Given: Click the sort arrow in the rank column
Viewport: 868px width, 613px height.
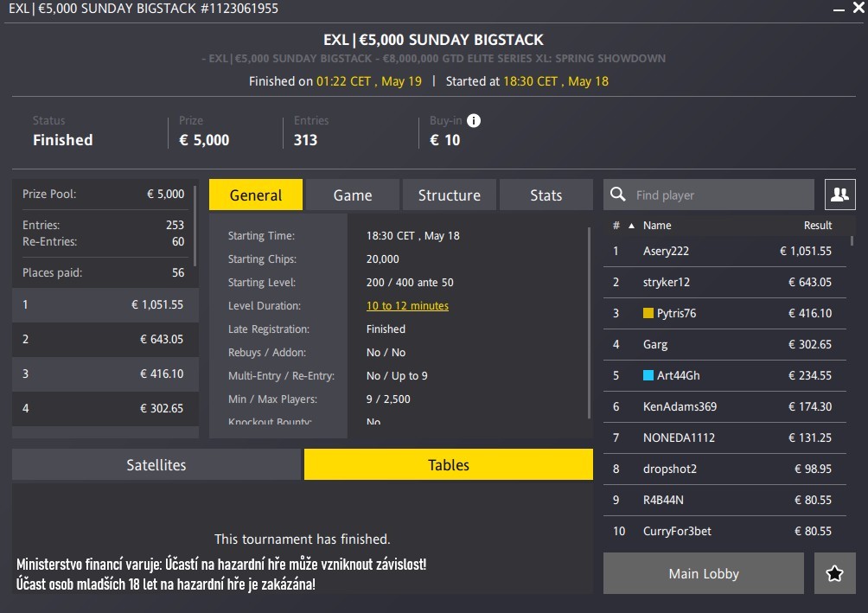Looking at the screenshot, I should (631, 226).
